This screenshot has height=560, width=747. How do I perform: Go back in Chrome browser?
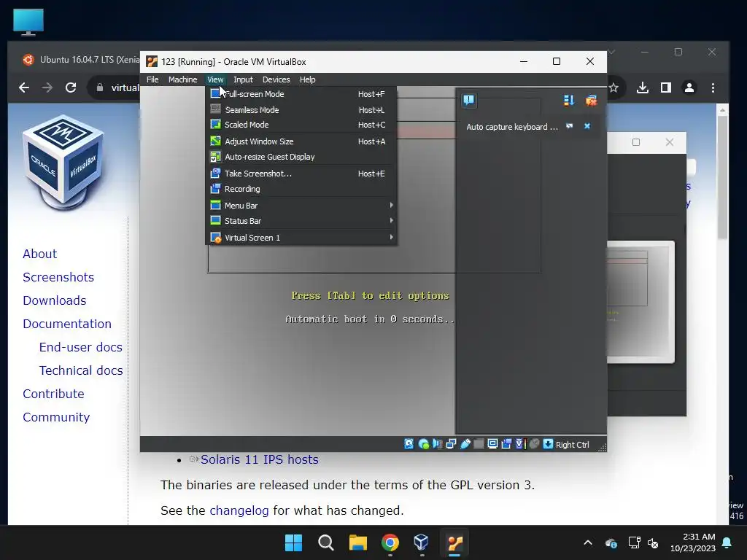click(x=24, y=87)
